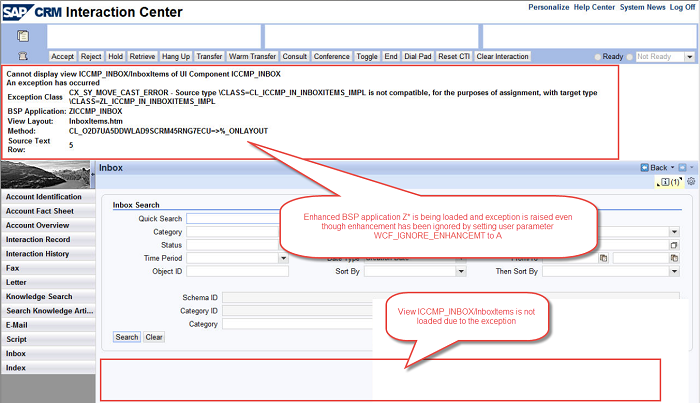
Task: Open the Personalize link
Action: tap(549, 7)
